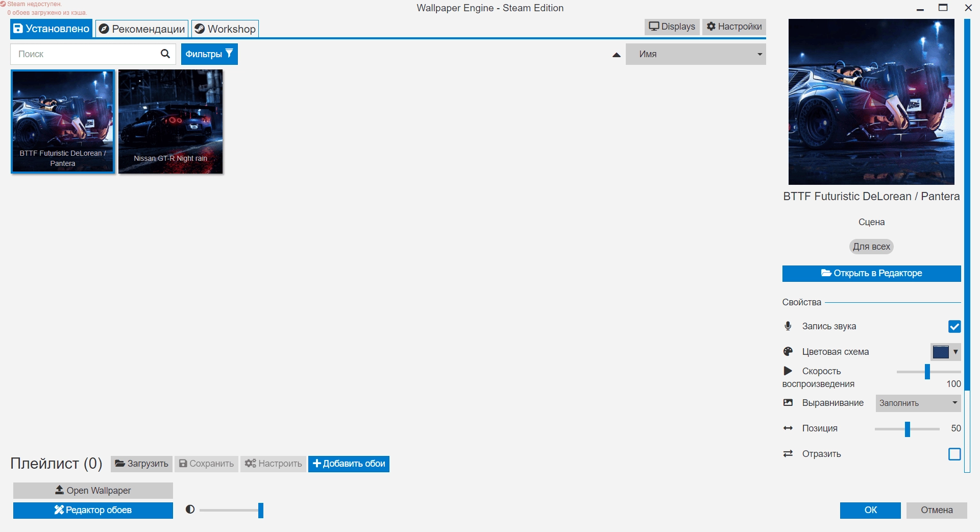The width and height of the screenshot is (980, 532).
Task: Open Настройки settings button
Action: coord(734,27)
